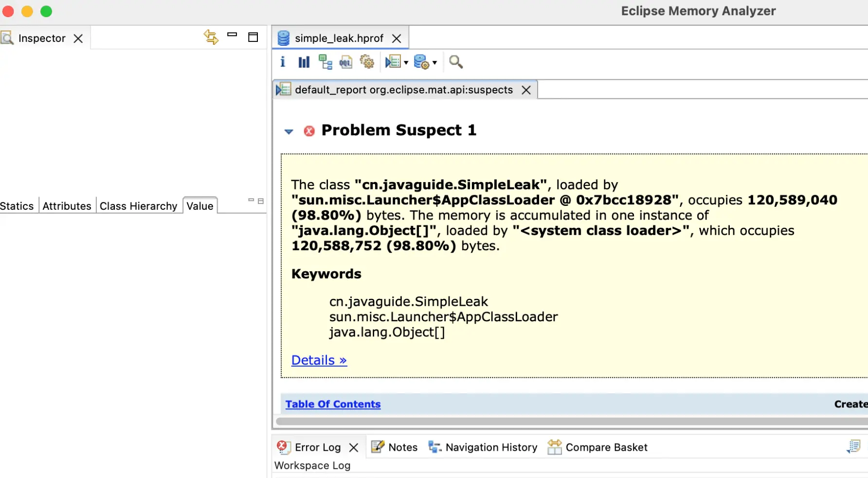Screen dimensions: 868x478
Task: Click the report's horizontal scrollbar
Action: tap(569, 421)
